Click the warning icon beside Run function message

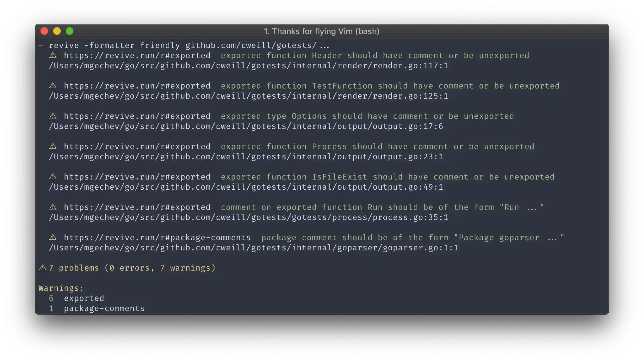[x=53, y=207]
